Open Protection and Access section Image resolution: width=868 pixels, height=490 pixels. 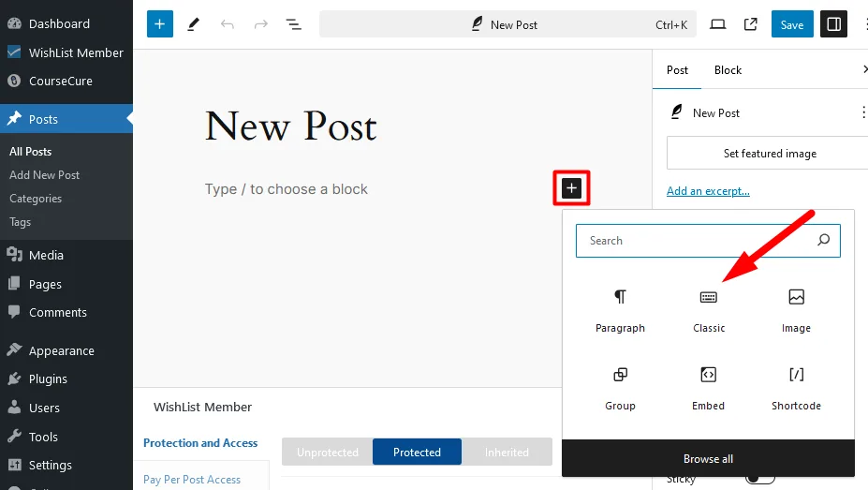click(x=200, y=443)
